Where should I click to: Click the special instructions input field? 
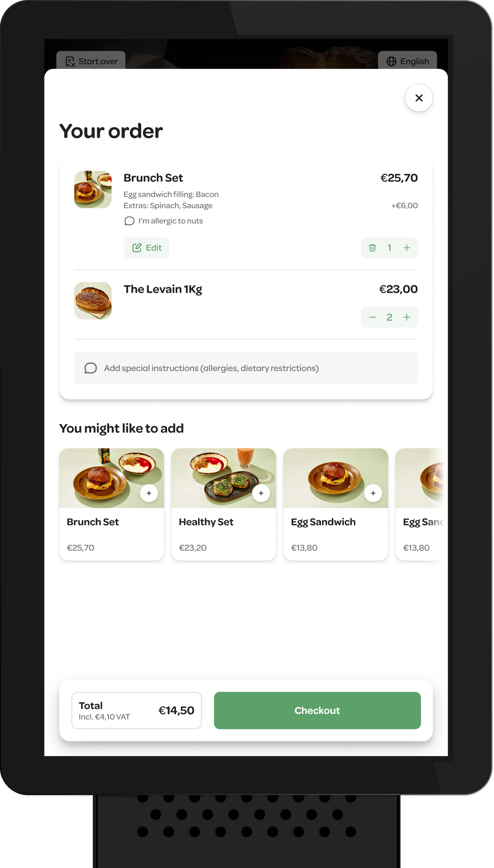[246, 368]
